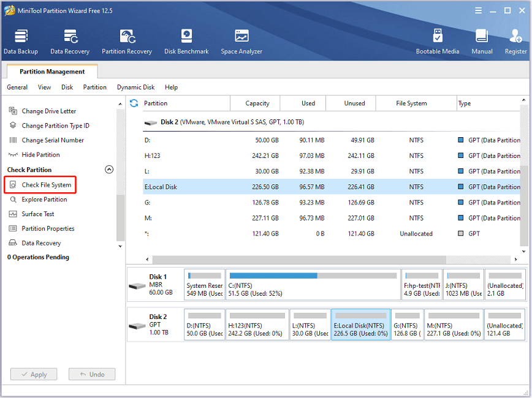Image resolution: width=532 pixels, height=398 pixels.
Task: Open the Partition menu
Action: (94, 87)
